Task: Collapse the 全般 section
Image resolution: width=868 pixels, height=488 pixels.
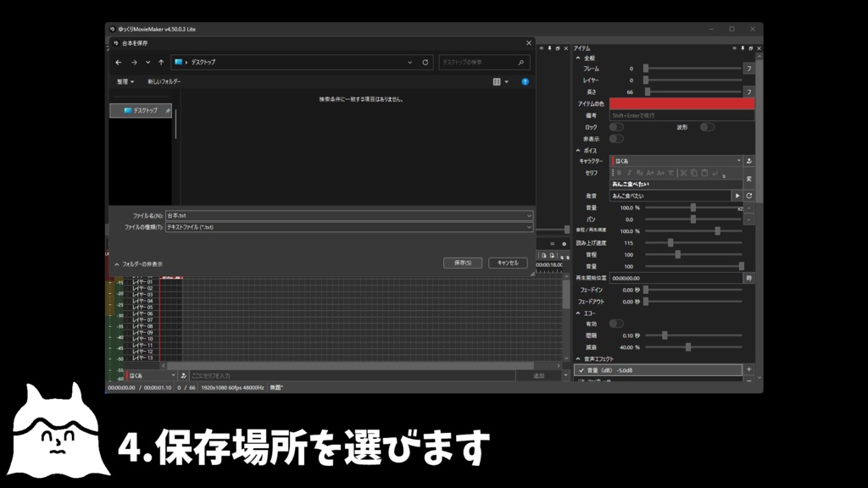Action: (x=578, y=58)
